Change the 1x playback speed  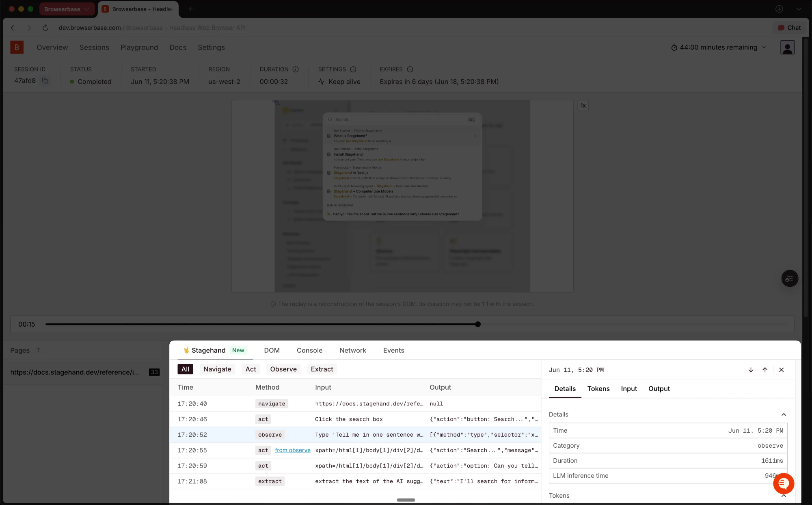pyautogui.click(x=583, y=106)
